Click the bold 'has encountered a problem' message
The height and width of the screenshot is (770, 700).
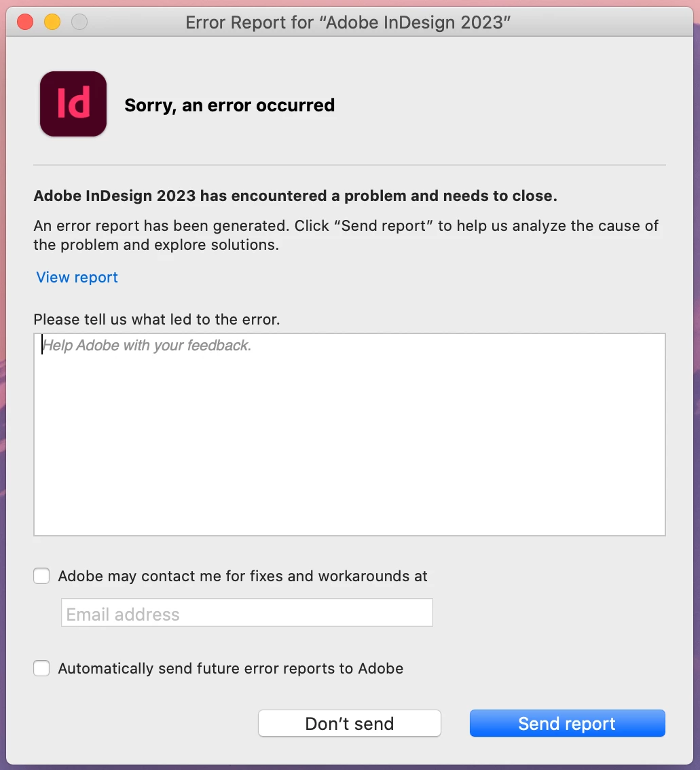point(295,196)
